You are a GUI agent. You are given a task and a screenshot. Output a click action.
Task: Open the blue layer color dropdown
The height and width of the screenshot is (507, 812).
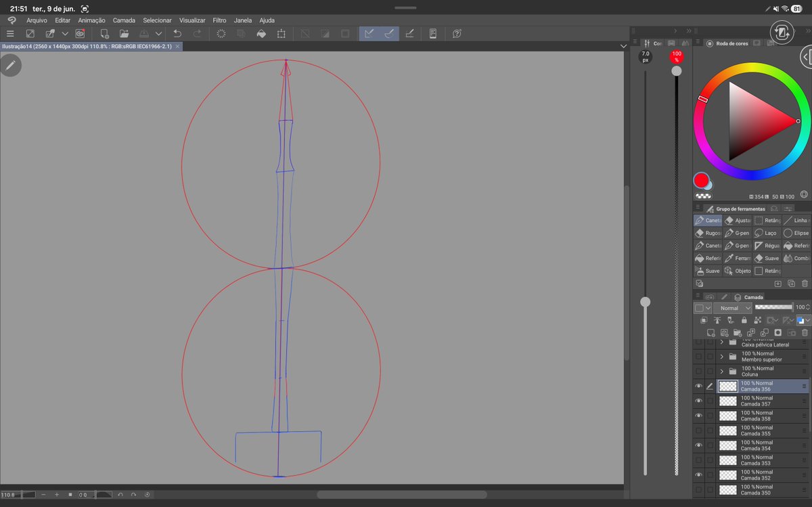coord(804,320)
